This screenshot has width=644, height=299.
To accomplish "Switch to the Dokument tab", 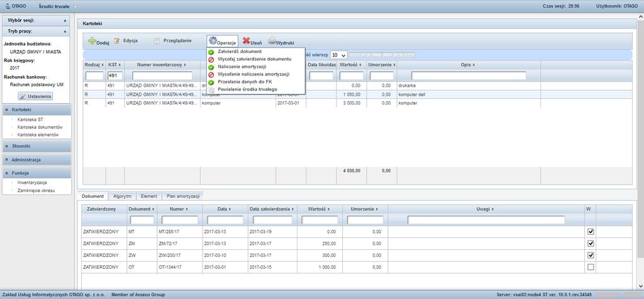I will 92,196.
